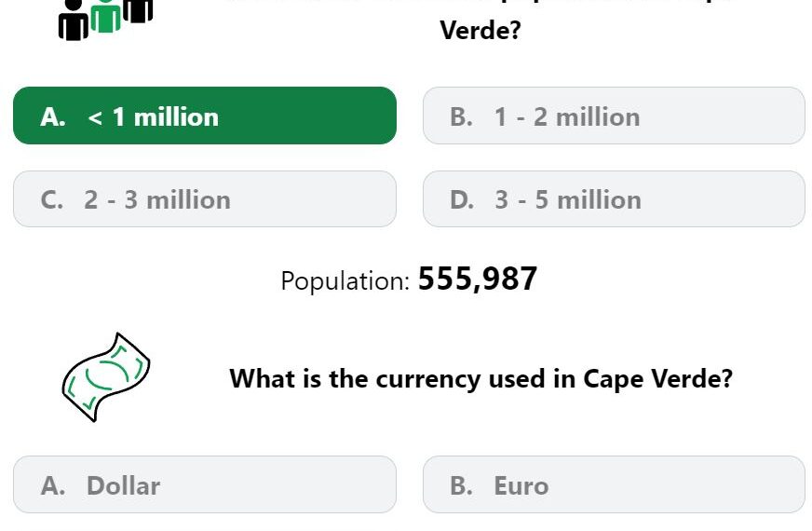Image resolution: width=812 pixels, height=531 pixels.
Task: Click the currency question heading
Action: coord(481,379)
